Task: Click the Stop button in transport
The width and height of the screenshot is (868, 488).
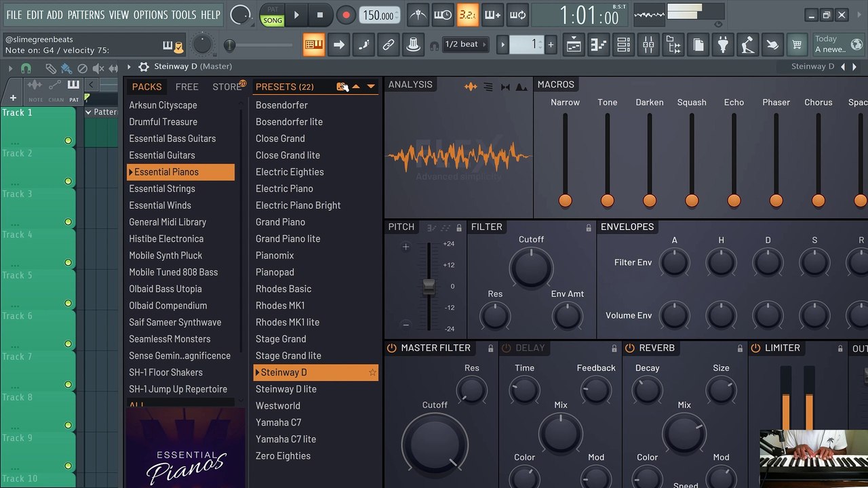Action: (320, 15)
